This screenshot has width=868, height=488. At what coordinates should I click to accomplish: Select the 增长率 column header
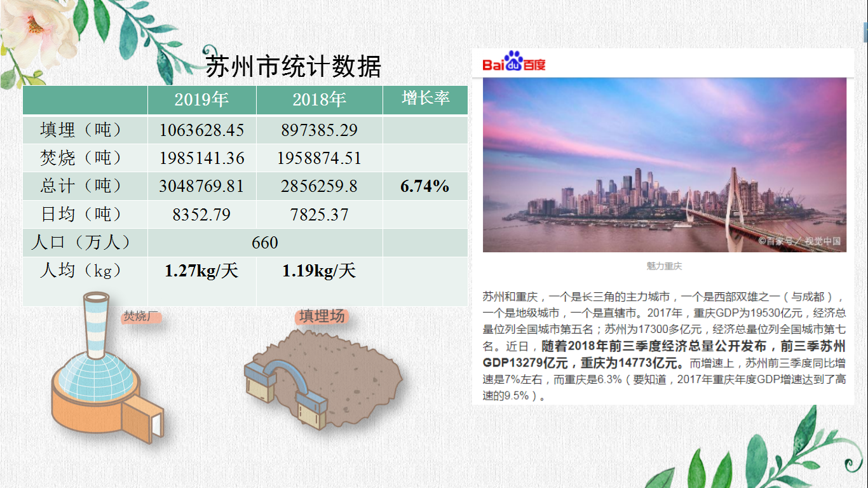click(425, 98)
